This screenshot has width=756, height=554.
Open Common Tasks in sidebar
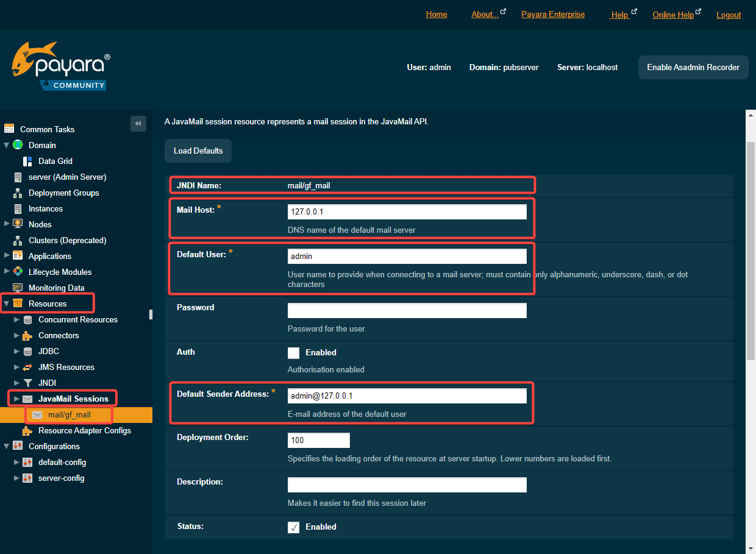tap(47, 129)
